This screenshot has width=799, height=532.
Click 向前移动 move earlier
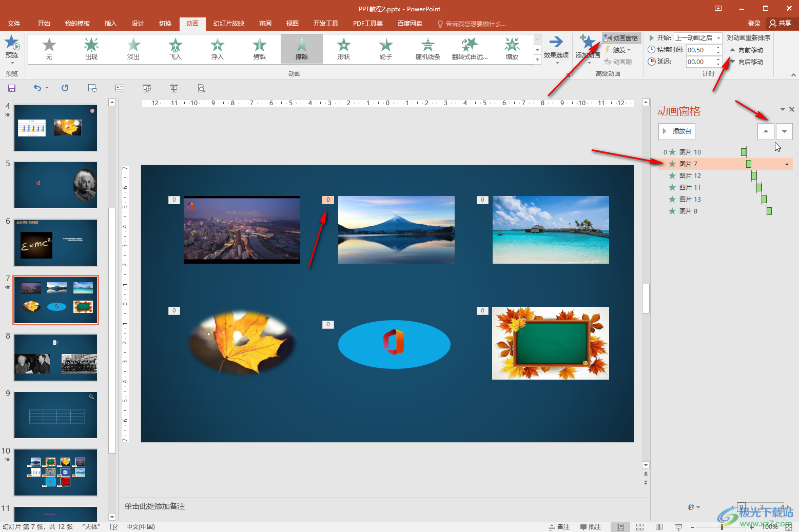(x=747, y=50)
